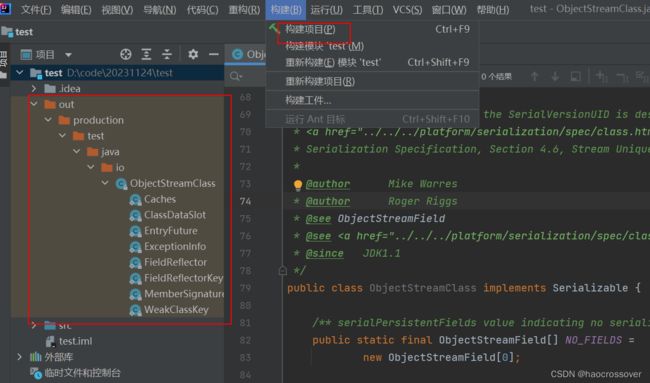The width and height of the screenshot is (650, 383).
Task: Click the collapse all icon in project panel
Action: pyautogui.click(x=167, y=54)
